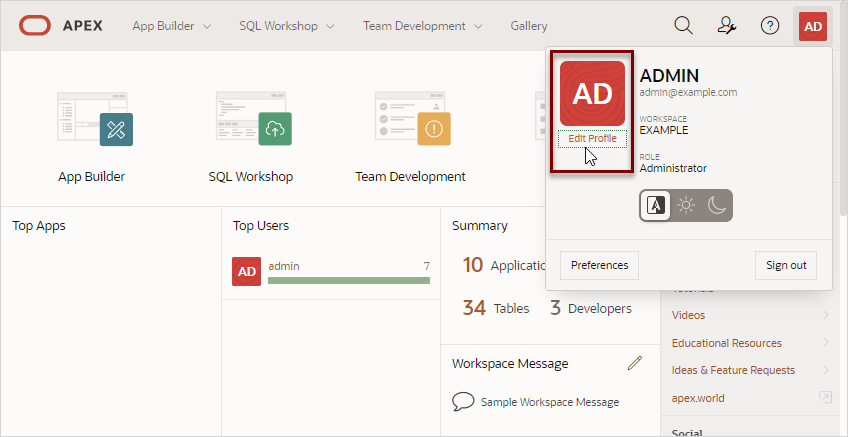
Task: Open the SQL Workshop large icon
Action: pyautogui.click(x=254, y=119)
